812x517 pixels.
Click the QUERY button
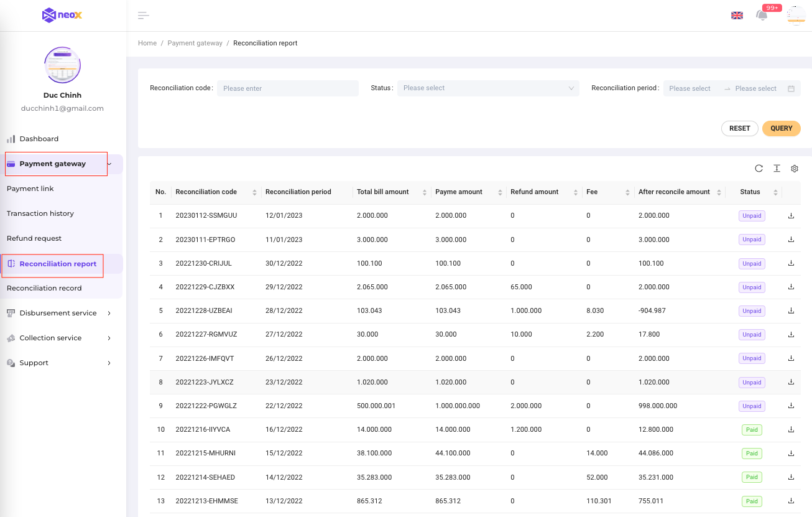click(781, 128)
